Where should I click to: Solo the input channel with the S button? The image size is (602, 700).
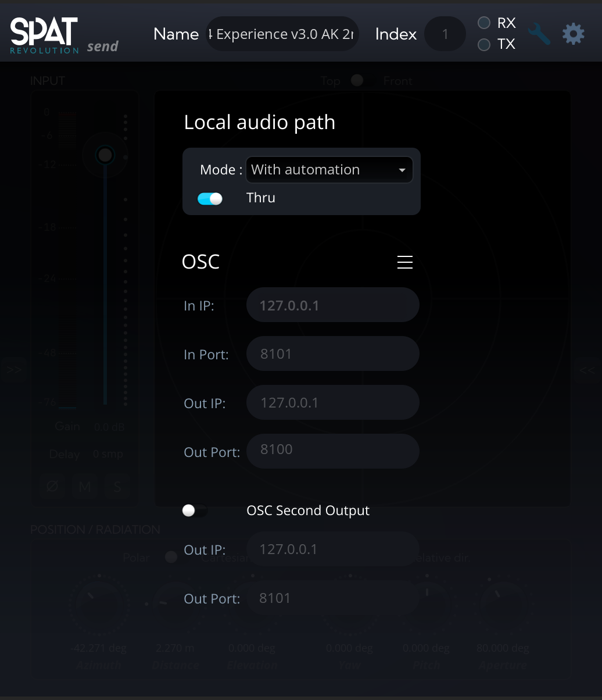click(117, 487)
